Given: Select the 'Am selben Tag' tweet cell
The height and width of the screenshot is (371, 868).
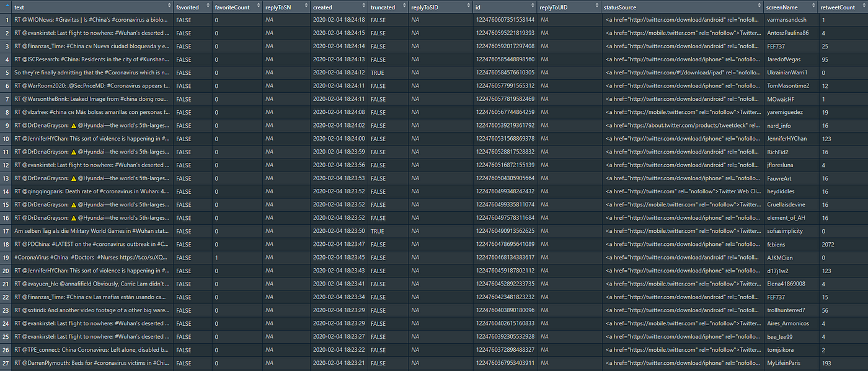Looking at the screenshot, I should (92, 231).
